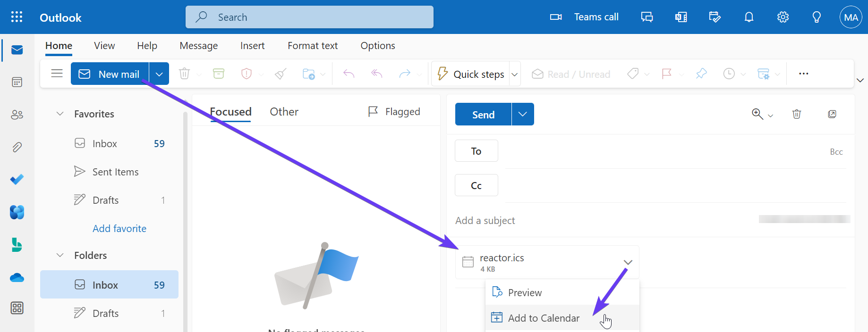Image resolution: width=868 pixels, height=332 pixels.
Task: Open People from the left sidebar
Action: tap(17, 115)
